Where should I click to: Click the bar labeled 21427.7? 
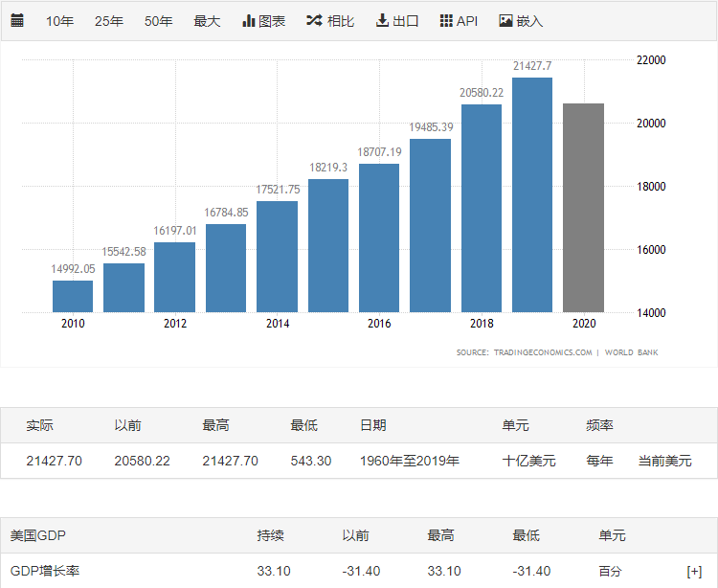[532, 194]
